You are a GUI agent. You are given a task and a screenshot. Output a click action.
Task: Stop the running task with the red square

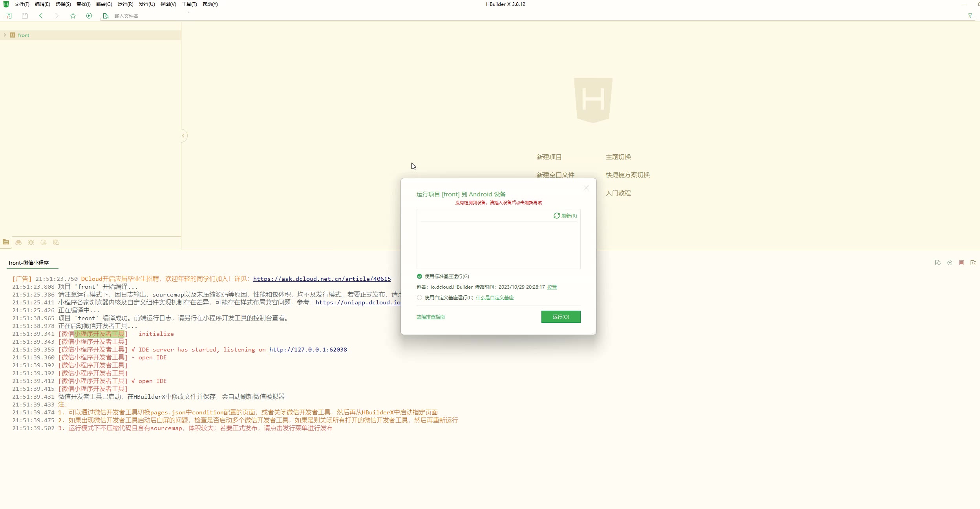(x=962, y=263)
